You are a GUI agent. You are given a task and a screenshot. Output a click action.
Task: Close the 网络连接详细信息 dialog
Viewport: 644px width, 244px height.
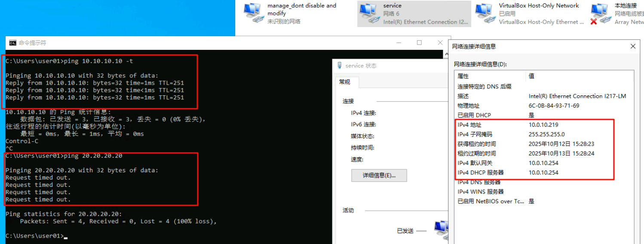click(633, 46)
